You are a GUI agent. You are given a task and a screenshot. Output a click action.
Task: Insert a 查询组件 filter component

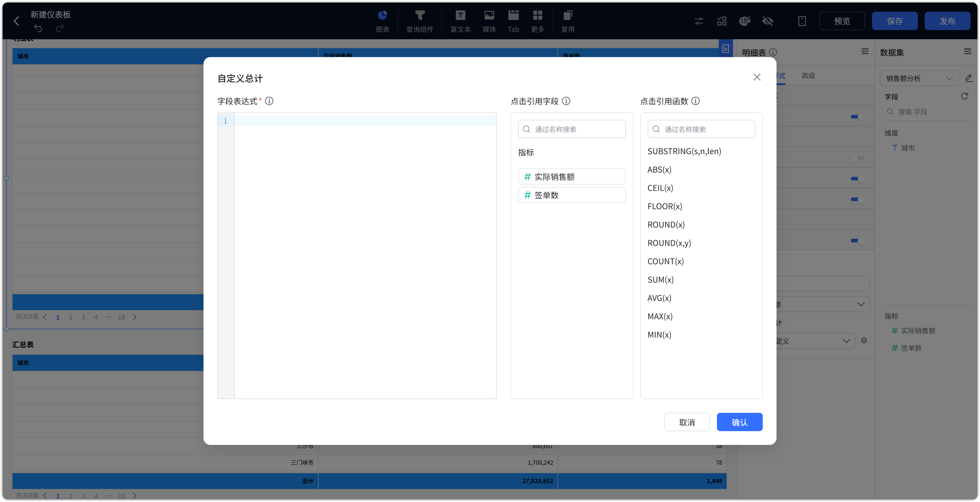pos(420,21)
